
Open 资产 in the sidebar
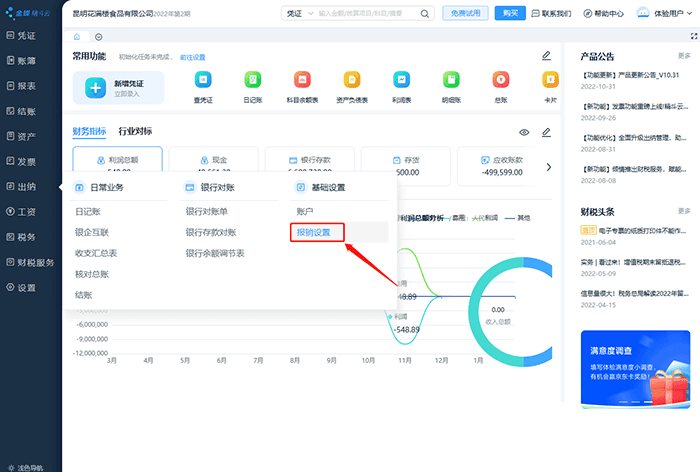click(x=21, y=136)
